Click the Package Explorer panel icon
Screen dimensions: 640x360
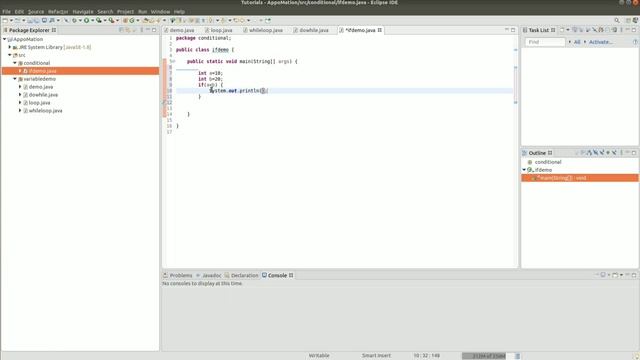(x=5, y=30)
